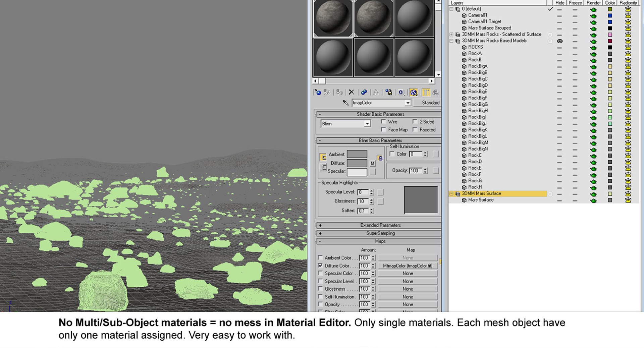644x348 pixels.
Task: Open the Blinn shader type dropdown
Action: coord(367,124)
